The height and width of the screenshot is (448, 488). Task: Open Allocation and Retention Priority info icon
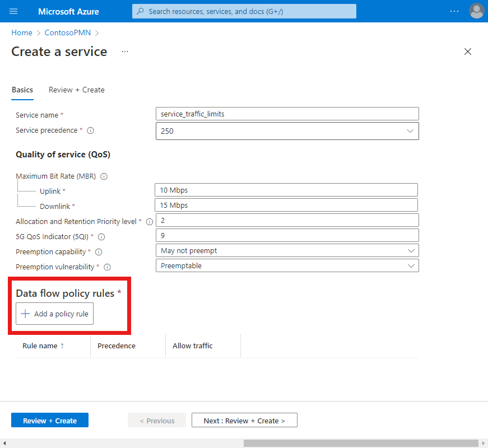pos(148,221)
